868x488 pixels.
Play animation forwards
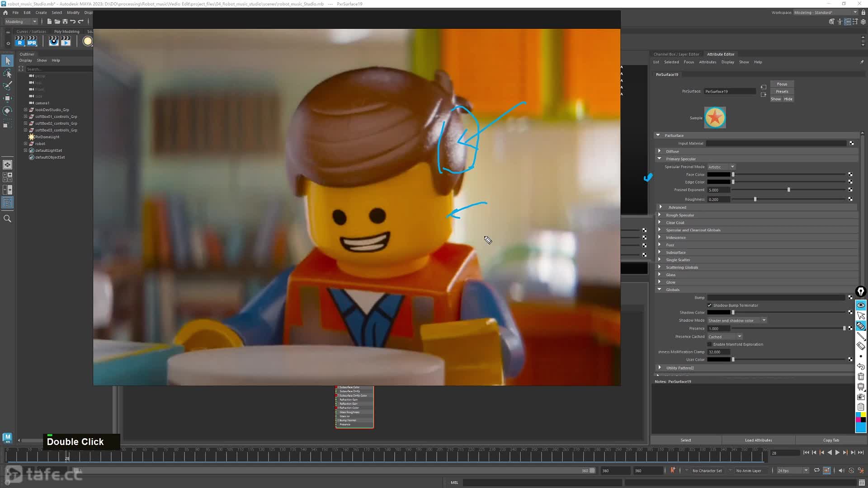coord(837,453)
